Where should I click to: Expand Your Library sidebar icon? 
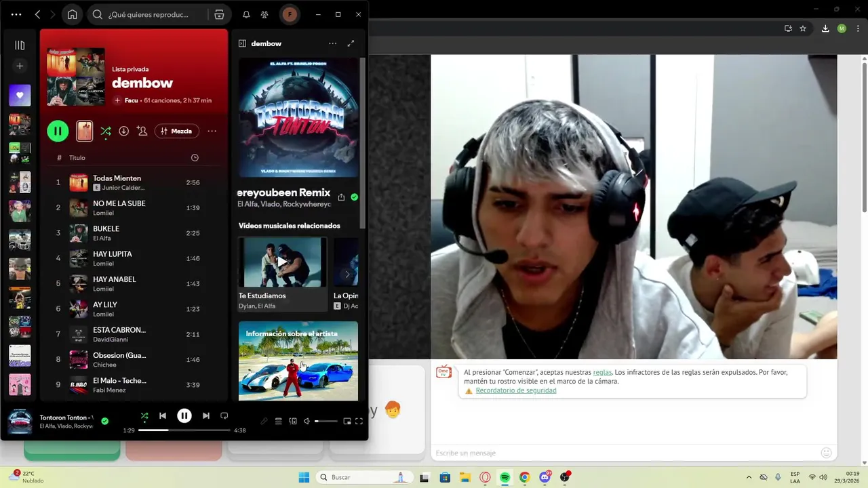[x=20, y=45]
